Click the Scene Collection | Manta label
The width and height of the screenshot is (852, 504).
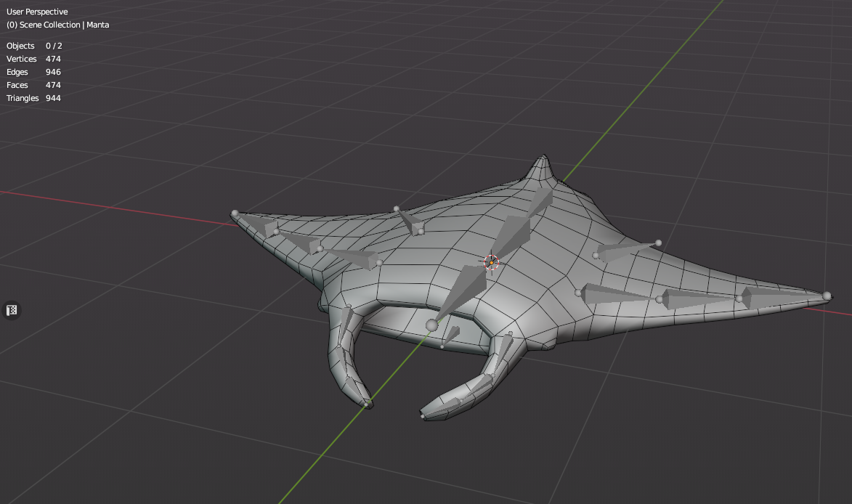tap(58, 25)
